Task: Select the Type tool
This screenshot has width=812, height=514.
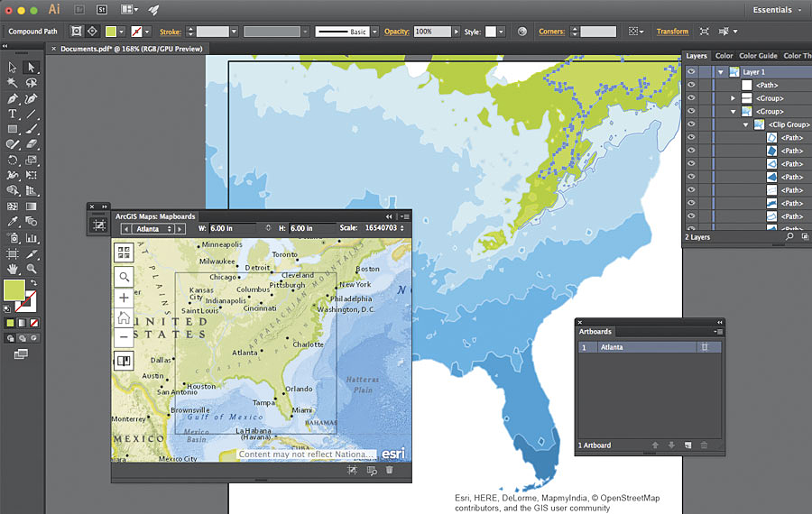Action: point(13,114)
